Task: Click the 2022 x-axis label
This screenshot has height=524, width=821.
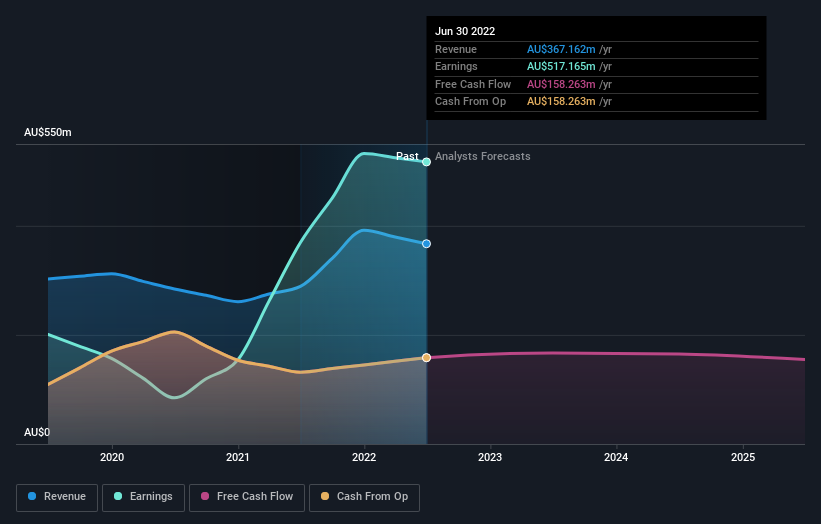Action: pyautogui.click(x=364, y=457)
